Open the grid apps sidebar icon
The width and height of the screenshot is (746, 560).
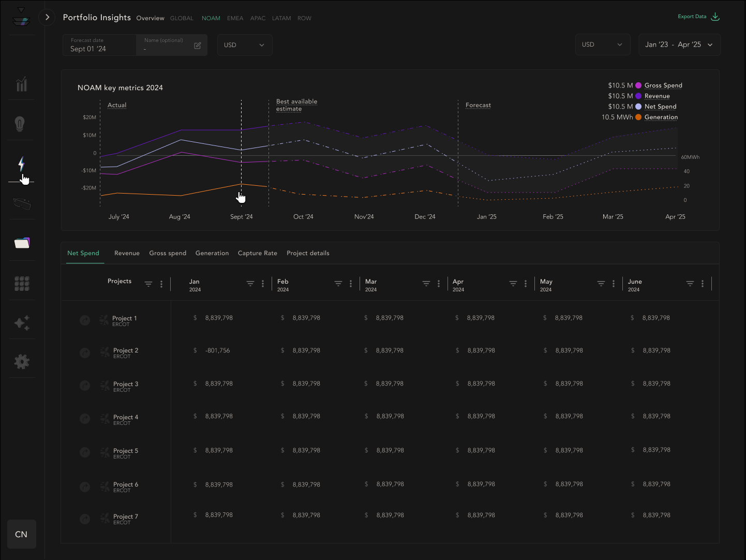22,284
